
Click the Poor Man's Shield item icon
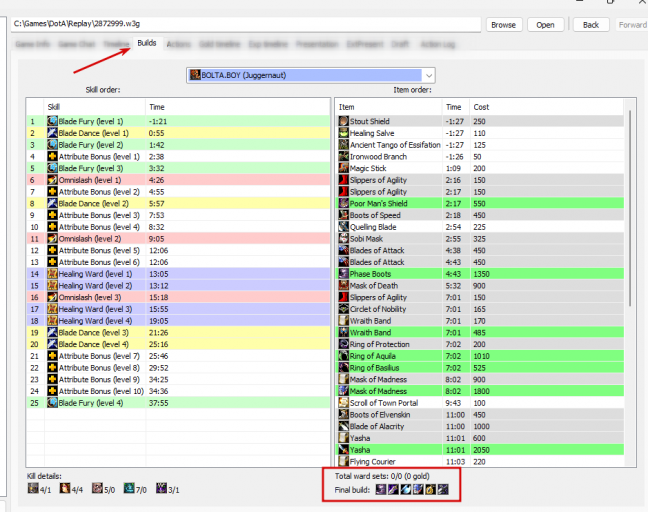(343, 203)
